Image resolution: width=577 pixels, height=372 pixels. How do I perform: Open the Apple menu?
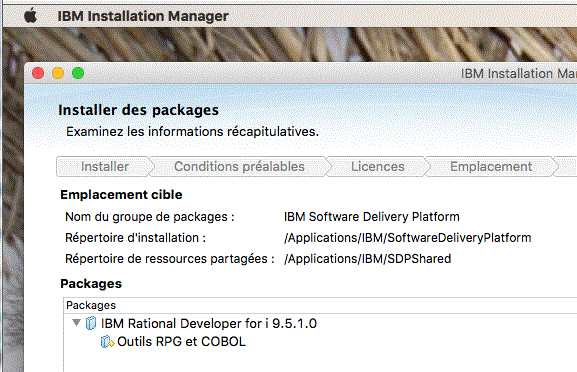[31, 16]
